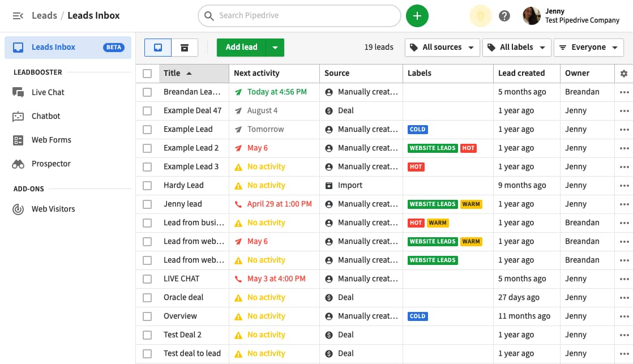Screen dimensions: 633x364
Task: Switch to the archive view icon
Action: click(185, 48)
